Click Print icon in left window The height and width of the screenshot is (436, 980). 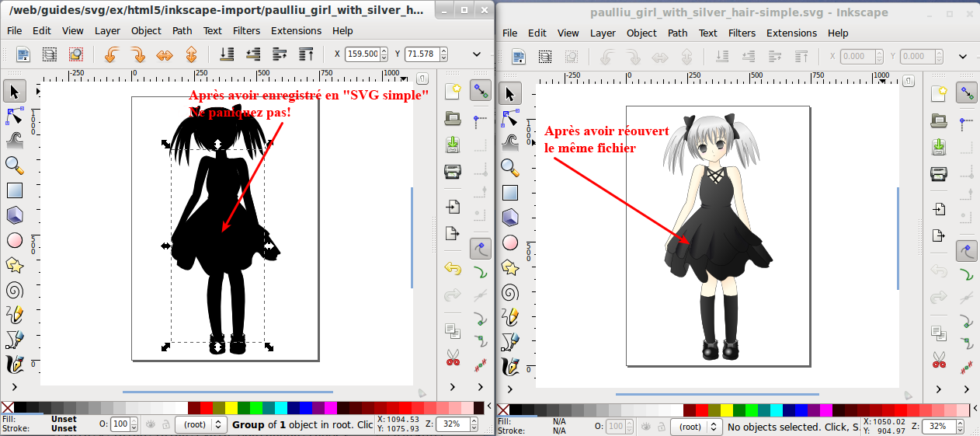[x=453, y=171]
